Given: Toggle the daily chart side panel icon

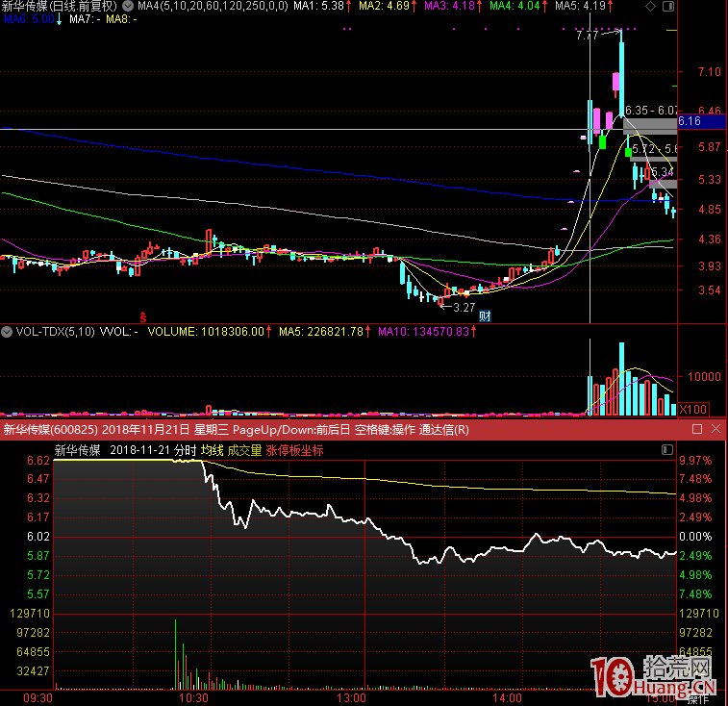Looking at the screenshot, I should [x=668, y=6].
